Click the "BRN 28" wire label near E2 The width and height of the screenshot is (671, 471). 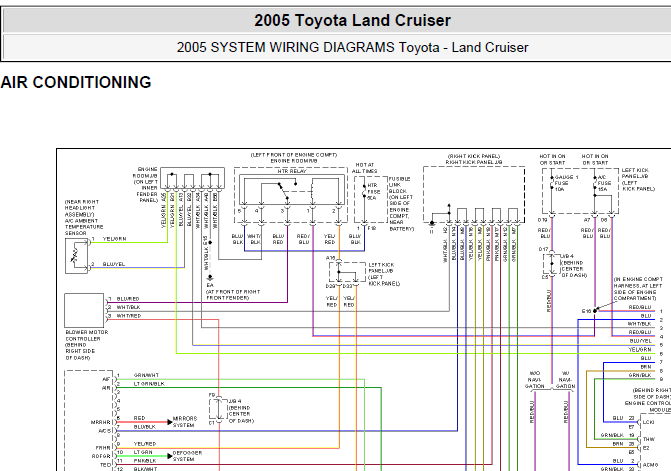(623, 444)
